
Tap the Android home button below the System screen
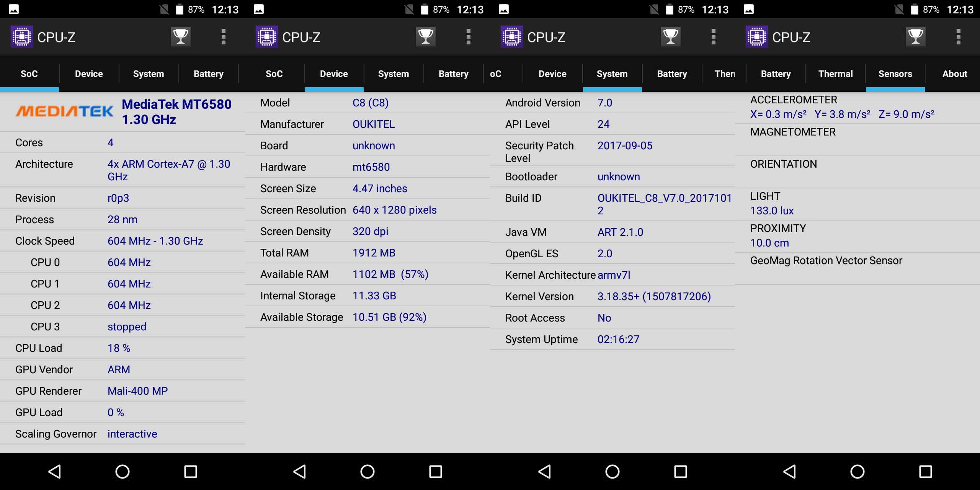click(612, 472)
